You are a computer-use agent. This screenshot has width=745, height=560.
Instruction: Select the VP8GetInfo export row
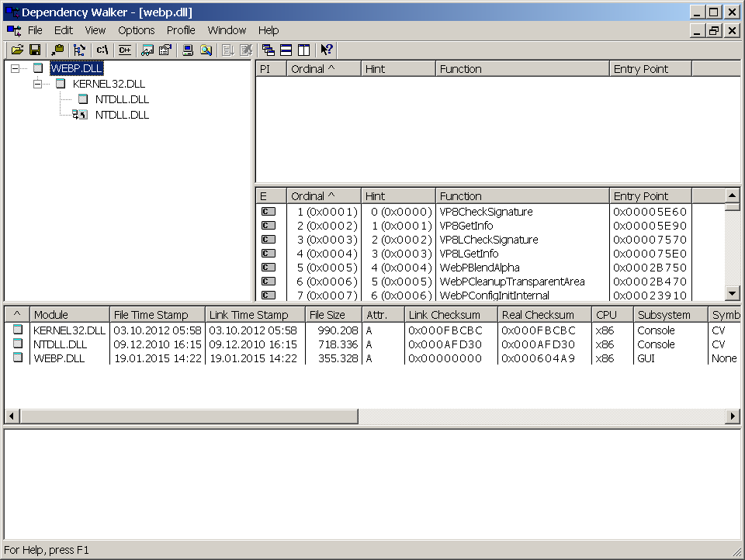[x=466, y=226]
